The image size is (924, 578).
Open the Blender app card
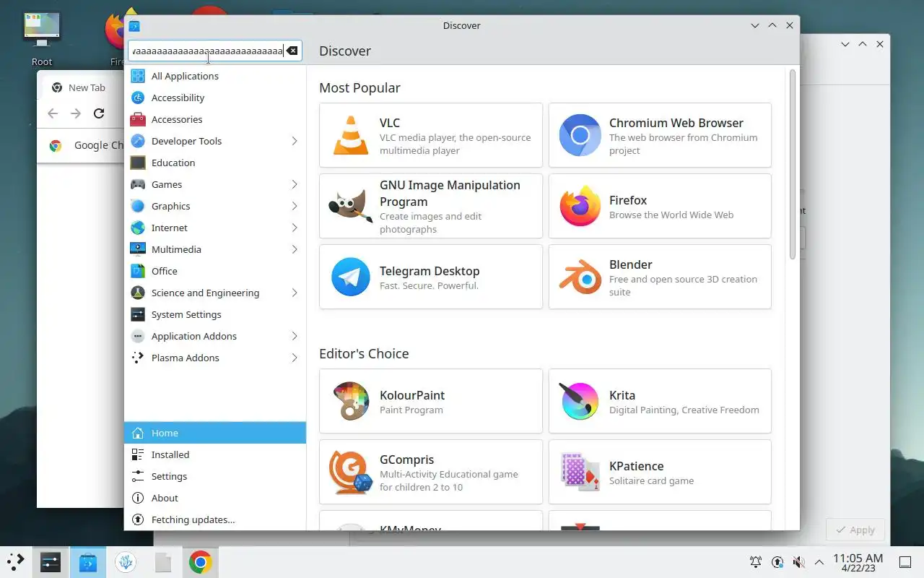[x=660, y=277]
